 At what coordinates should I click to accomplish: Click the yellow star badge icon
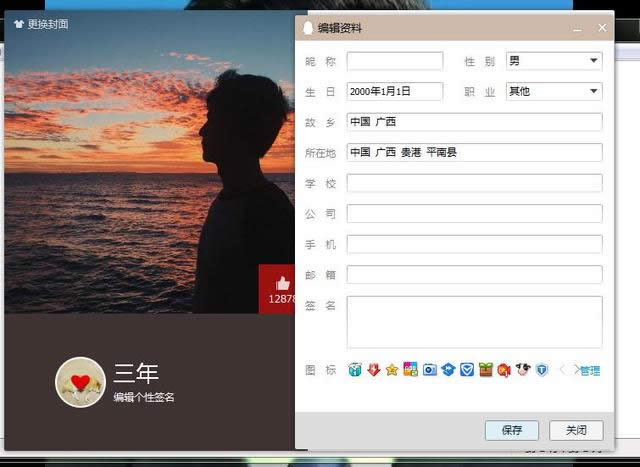[x=392, y=370]
